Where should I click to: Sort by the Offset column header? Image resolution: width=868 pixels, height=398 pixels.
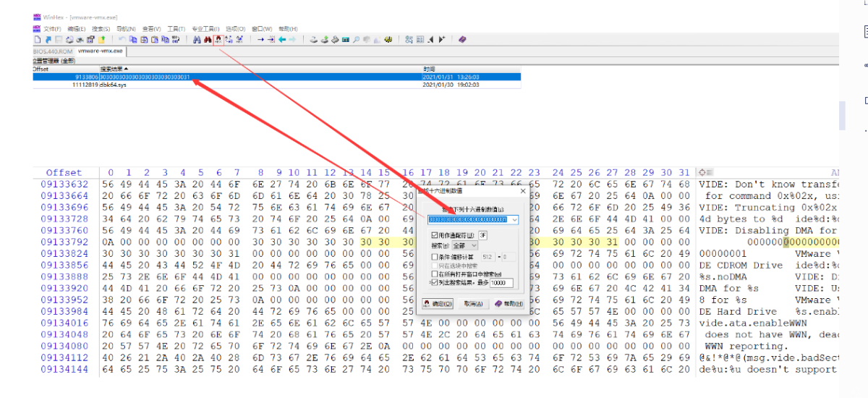coord(65,69)
